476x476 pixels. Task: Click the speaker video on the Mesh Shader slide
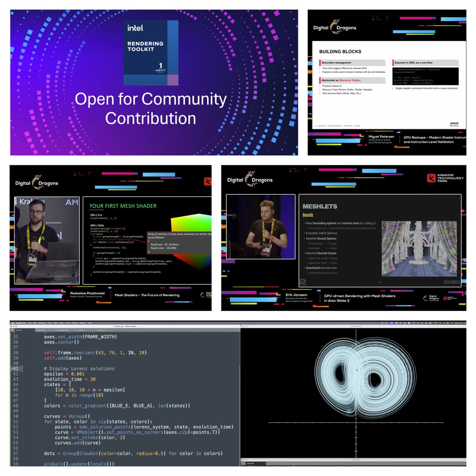point(47,240)
